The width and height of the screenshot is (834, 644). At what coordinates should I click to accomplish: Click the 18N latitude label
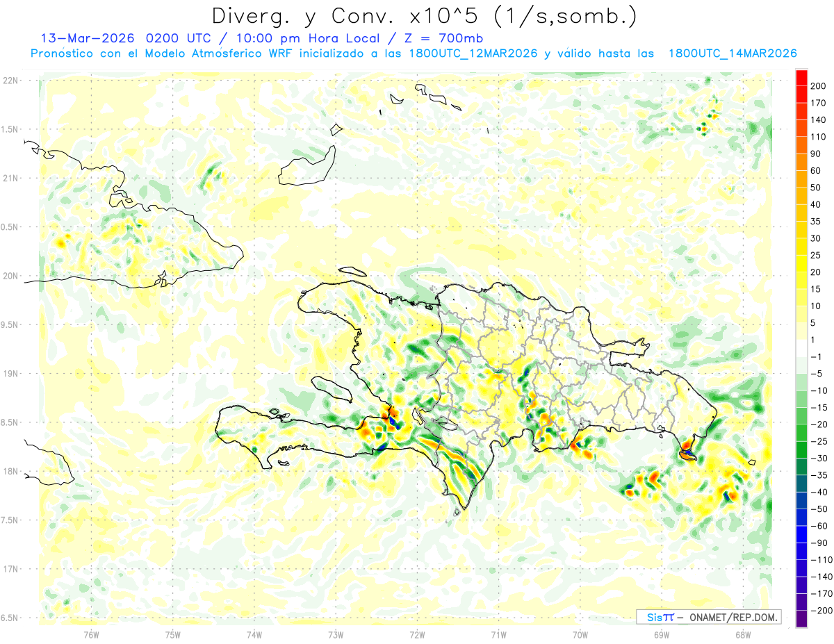point(10,472)
